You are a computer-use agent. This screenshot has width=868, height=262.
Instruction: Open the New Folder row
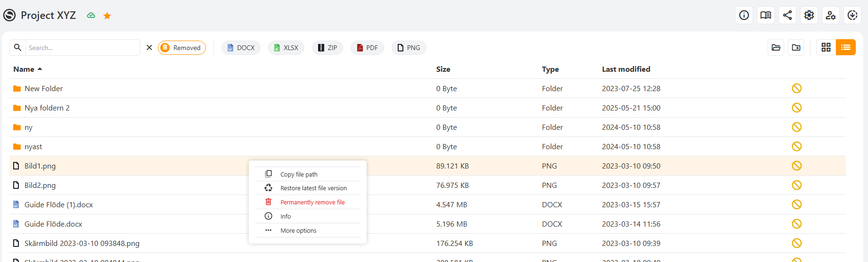pos(427,88)
